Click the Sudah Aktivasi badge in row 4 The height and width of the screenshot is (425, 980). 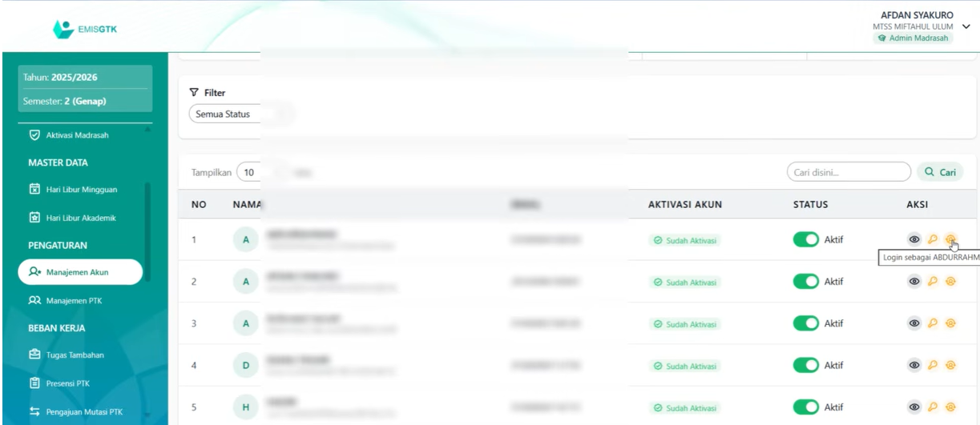[684, 367]
